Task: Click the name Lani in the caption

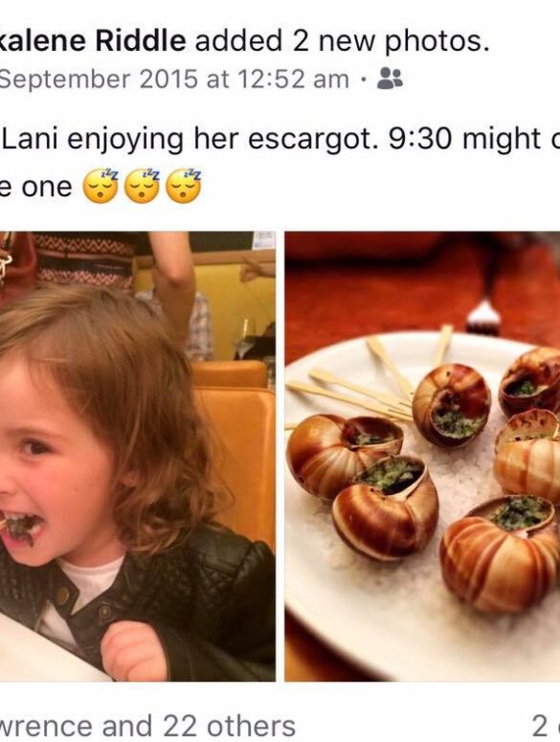Action: pos(33,139)
